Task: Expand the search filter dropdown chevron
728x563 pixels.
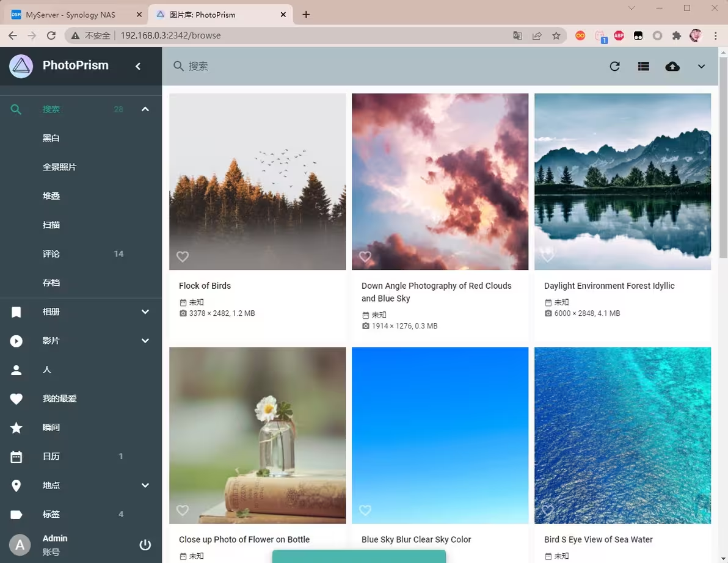Action: 701,67
